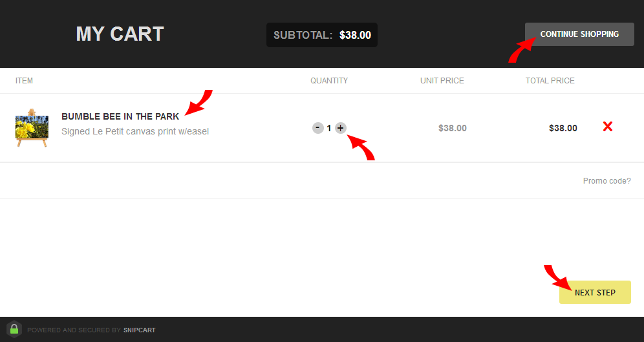This screenshot has height=342, width=644.
Task: Click Continue Shopping button
Action: click(x=579, y=34)
